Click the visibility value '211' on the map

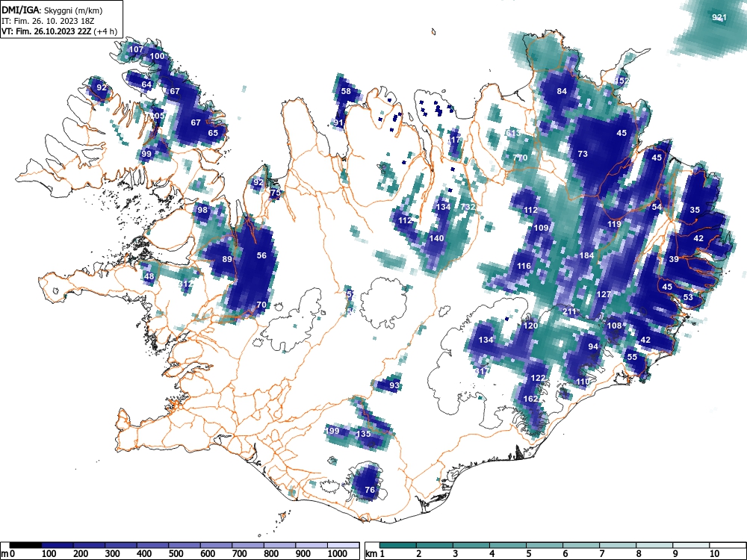pos(569,311)
